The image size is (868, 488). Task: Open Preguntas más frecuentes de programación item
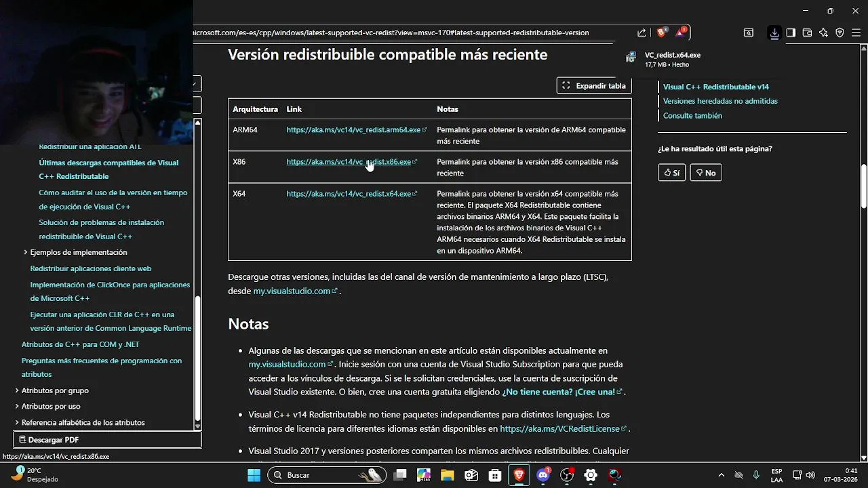tap(102, 367)
